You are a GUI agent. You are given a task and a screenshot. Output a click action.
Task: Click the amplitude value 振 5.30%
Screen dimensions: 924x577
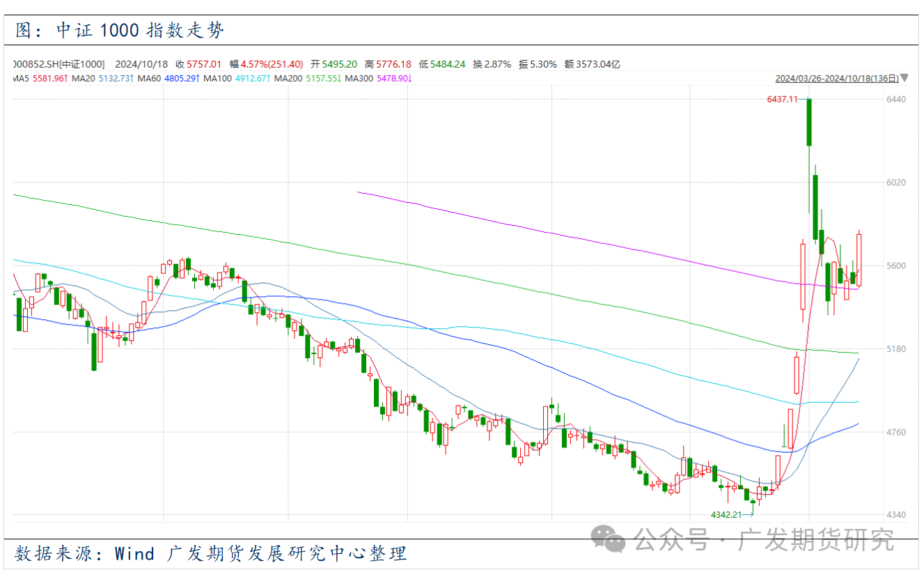click(x=538, y=64)
